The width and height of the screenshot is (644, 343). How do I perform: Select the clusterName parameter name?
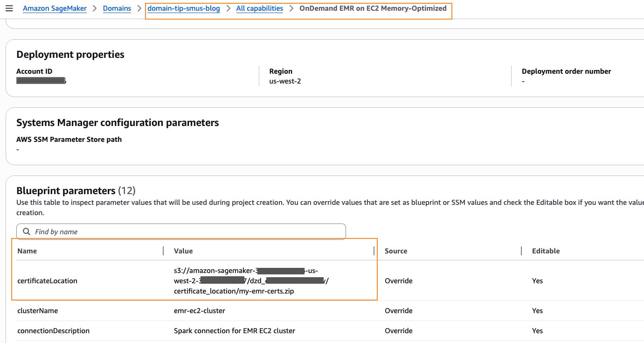pyautogui.click(x=37, y=311)
